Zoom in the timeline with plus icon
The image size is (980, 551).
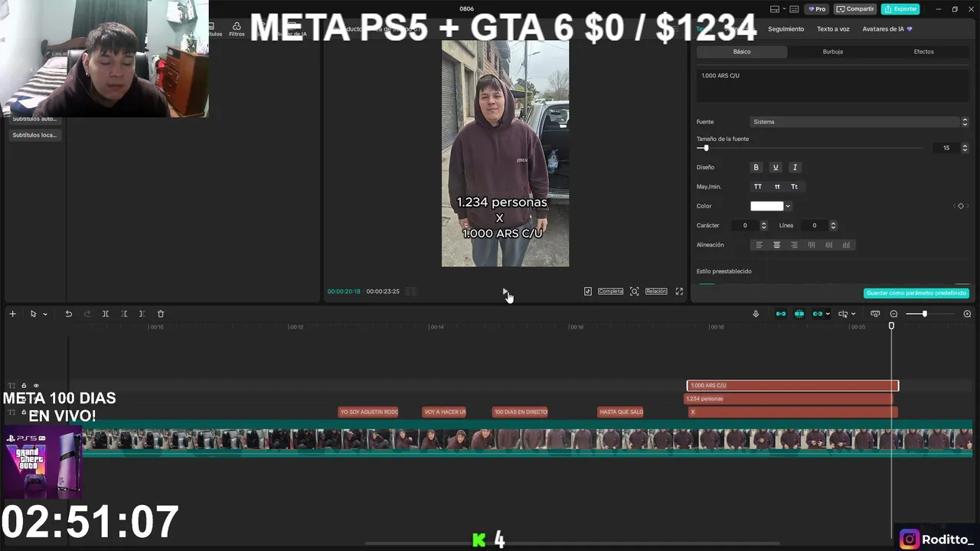(x=967, y=314)
